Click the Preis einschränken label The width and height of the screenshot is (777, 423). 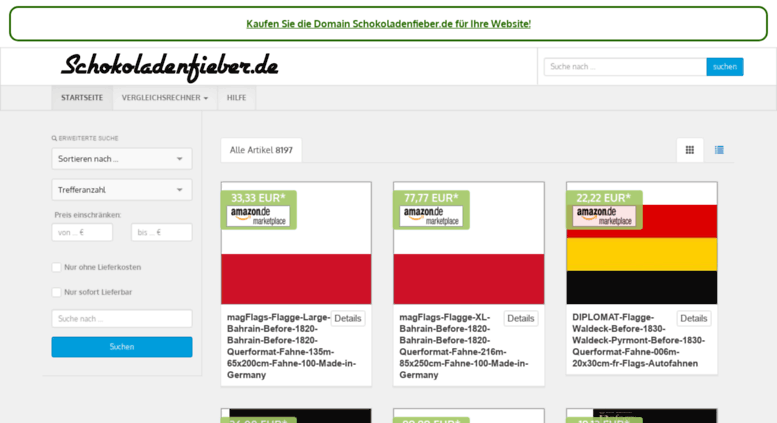[x=88, y=215]
